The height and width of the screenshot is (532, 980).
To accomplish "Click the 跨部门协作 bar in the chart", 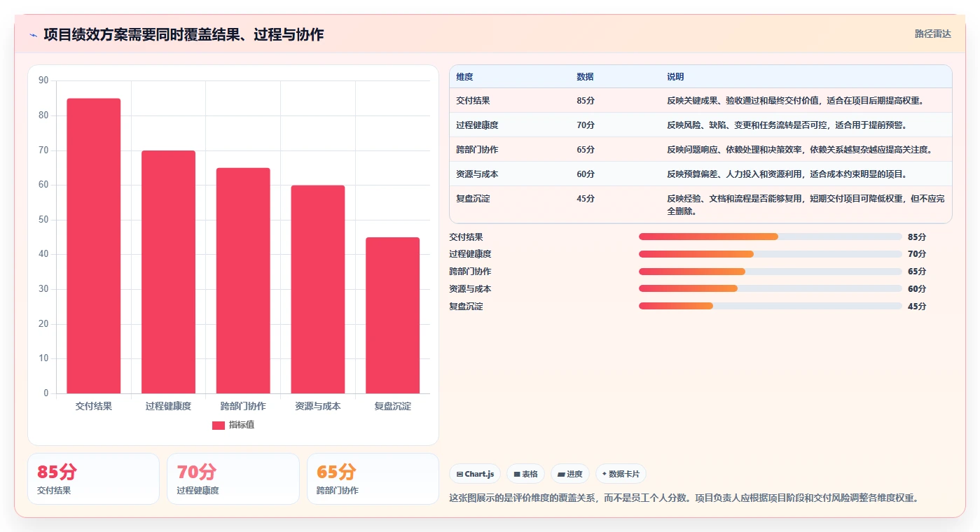I will [243, 281].
